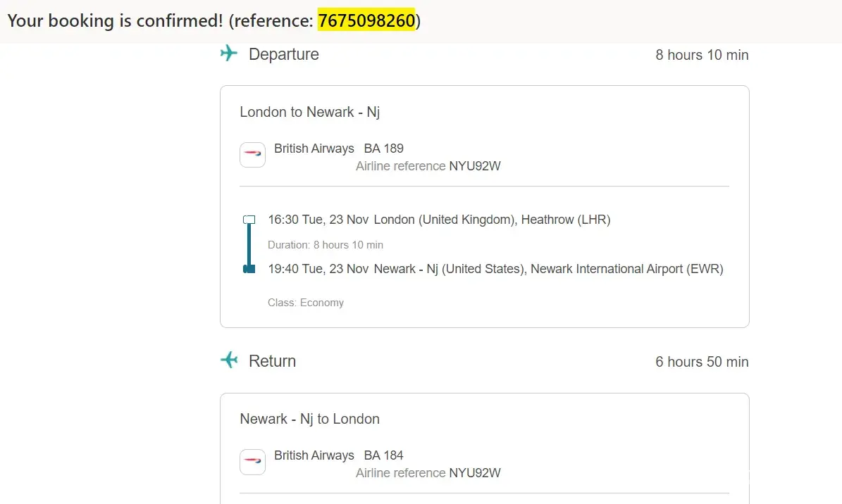Viewport: 842px width, 504px height.
Task: Click the 19:40 Newark (EWR) arrival line
Action: (x=495, y=269)
